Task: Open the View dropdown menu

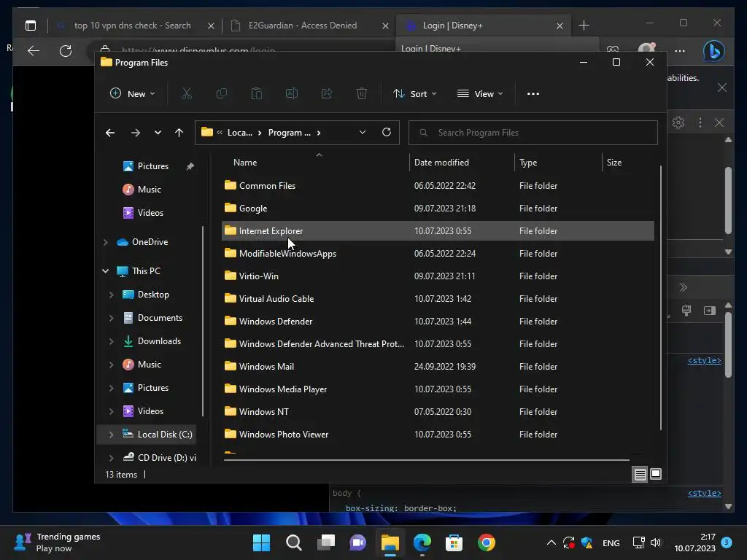Action: click(x=480, y=94)
